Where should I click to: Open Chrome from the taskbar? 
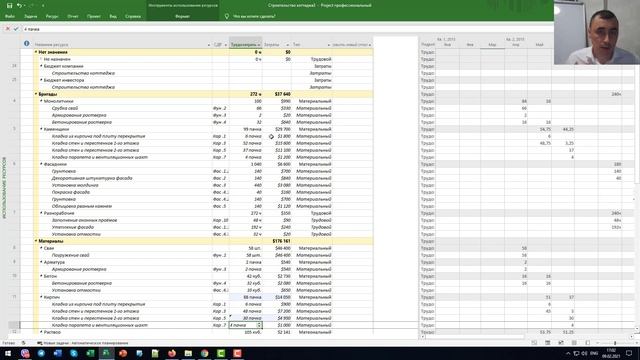click(204, 353)
